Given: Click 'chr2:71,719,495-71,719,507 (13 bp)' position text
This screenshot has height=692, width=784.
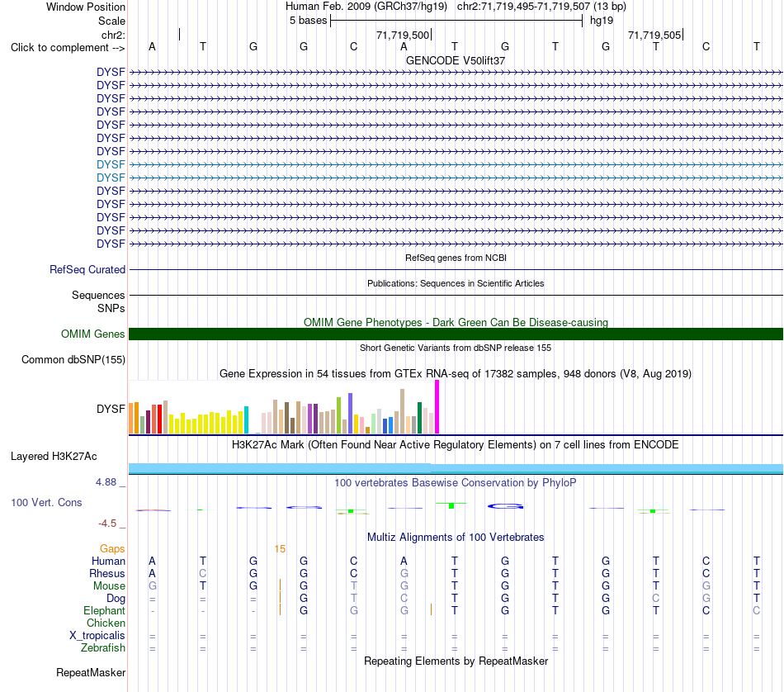Looking at the screenshot, I should pos(541,7).
